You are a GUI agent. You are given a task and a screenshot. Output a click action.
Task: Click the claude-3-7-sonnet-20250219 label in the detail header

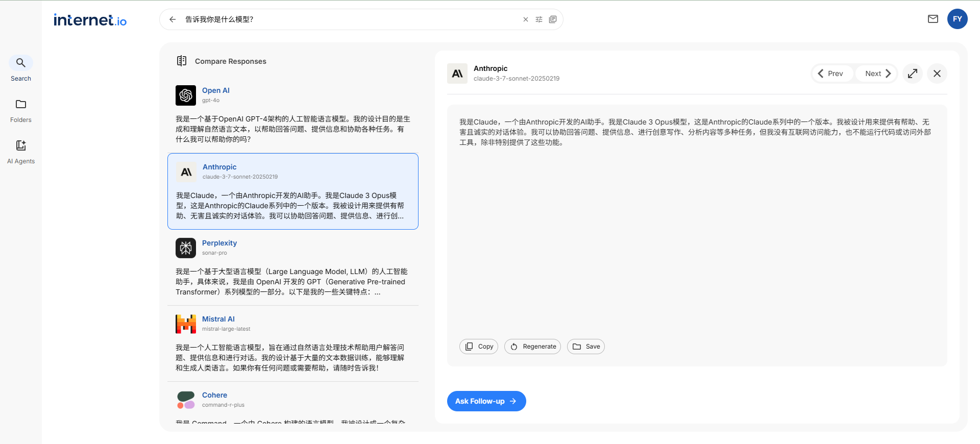click(517, 79)
